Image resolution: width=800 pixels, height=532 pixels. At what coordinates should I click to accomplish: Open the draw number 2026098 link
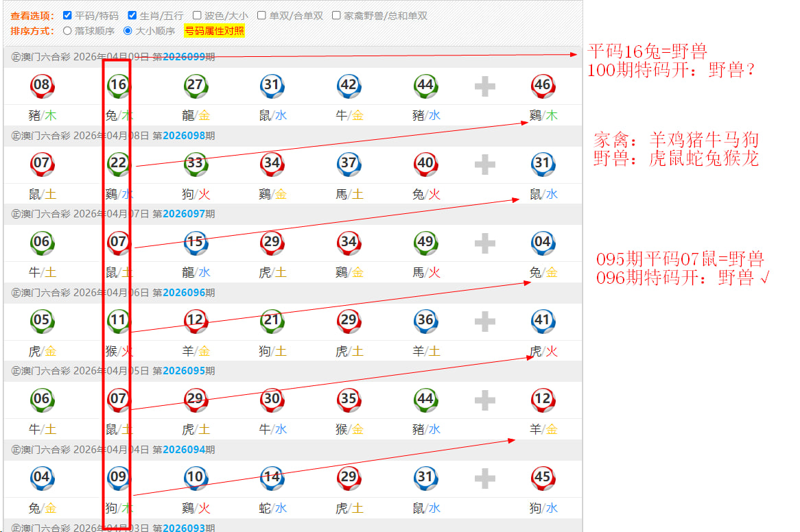184,136
